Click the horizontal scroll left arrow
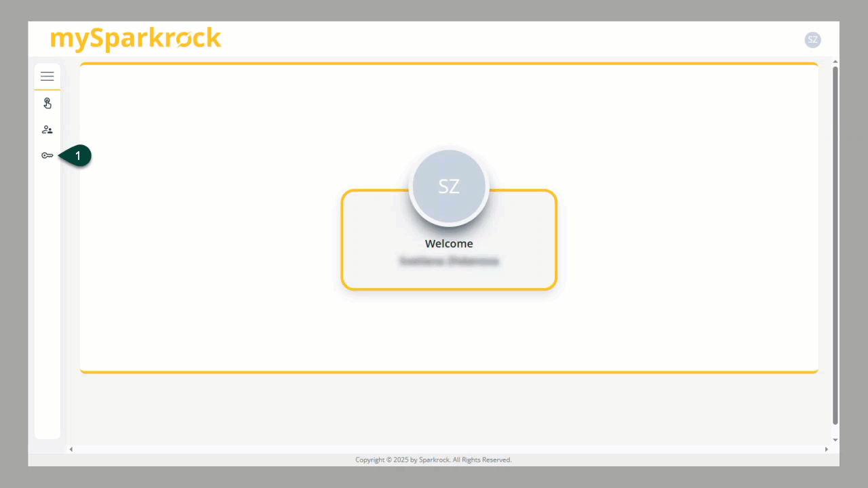Image resolution: width=868 pixels, height=488 pixels. (x=71, y=449)
